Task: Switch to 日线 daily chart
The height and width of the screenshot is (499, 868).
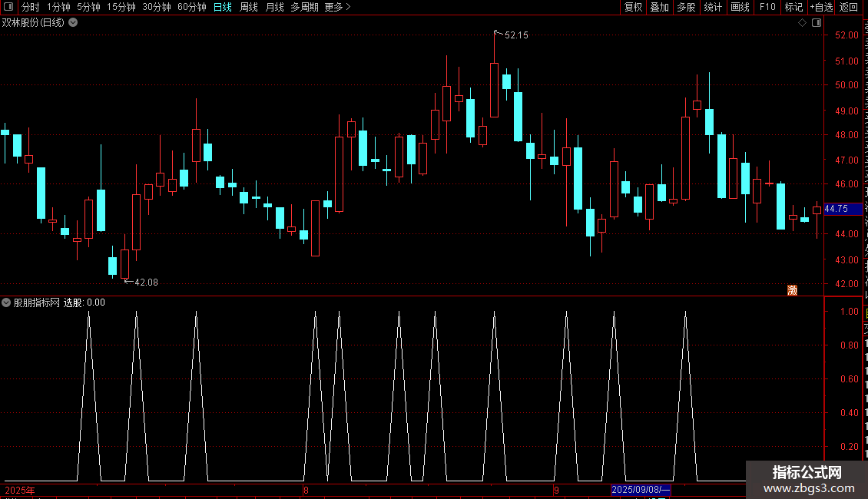Action: pyautogui.click(x=223, y=7)
